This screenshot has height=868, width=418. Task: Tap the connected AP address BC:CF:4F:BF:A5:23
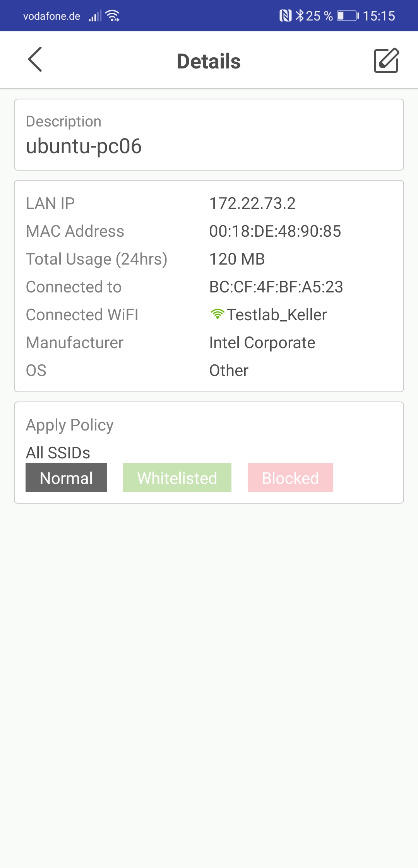coord(276,287)
